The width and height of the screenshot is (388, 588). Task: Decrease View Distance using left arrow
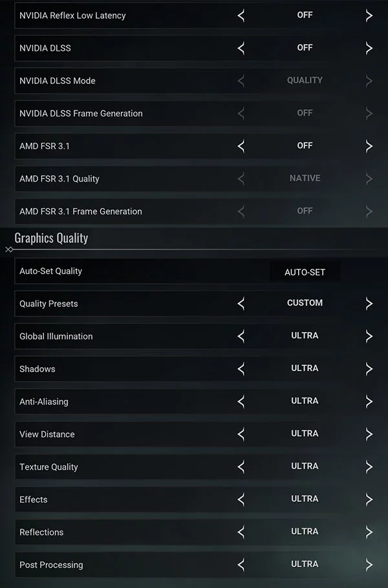click(x=241, y=434)
